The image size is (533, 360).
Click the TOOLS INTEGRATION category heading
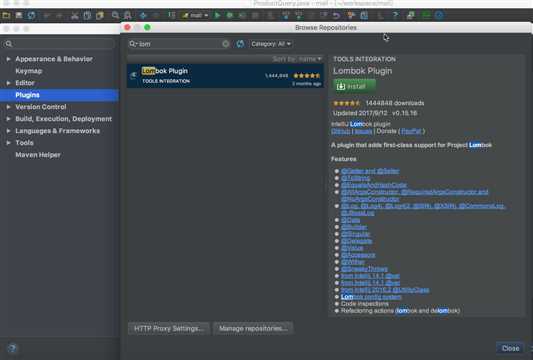[x=364, y=59]
